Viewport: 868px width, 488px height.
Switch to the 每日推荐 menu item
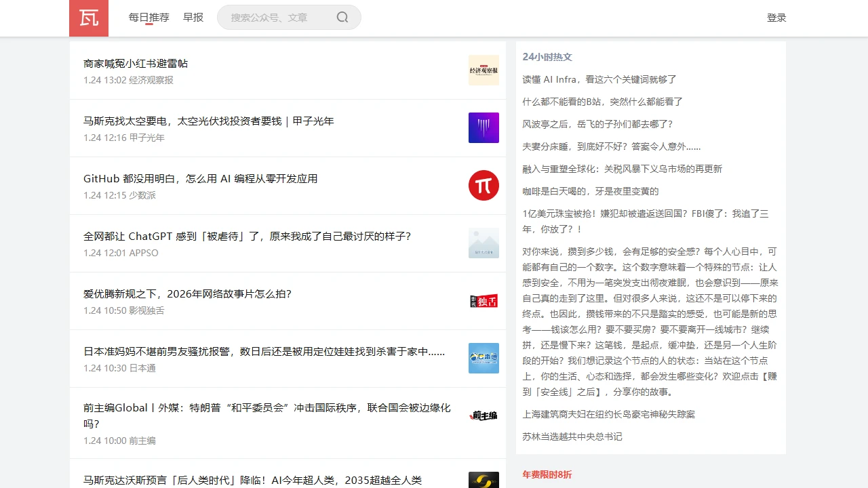click(147, 17)
